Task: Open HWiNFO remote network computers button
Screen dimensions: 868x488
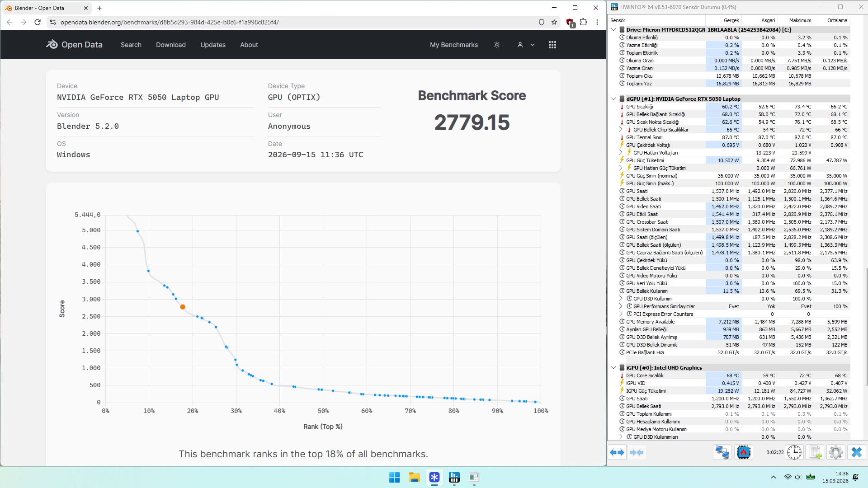Action: [x=722, y=452]
